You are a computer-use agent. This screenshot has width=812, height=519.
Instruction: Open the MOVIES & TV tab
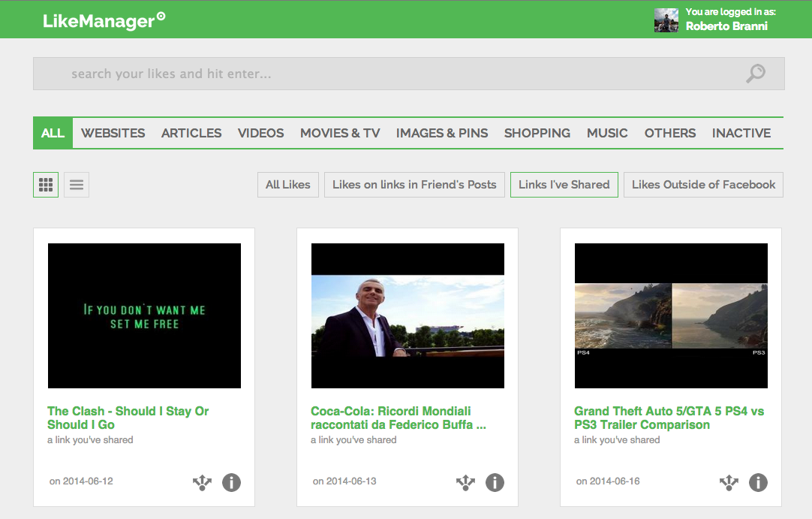pyautogui.click(x=340, y=133)
